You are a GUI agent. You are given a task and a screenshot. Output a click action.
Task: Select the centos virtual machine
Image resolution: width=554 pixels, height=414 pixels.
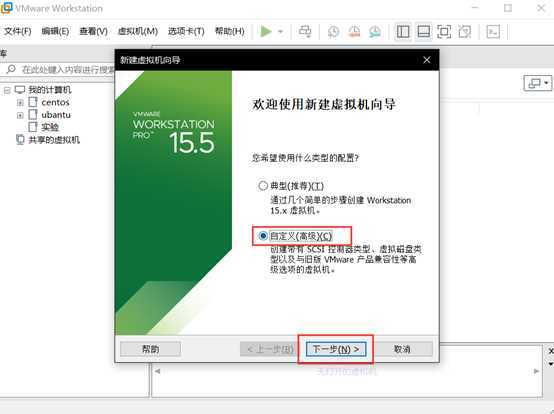(x=55, y=102)
